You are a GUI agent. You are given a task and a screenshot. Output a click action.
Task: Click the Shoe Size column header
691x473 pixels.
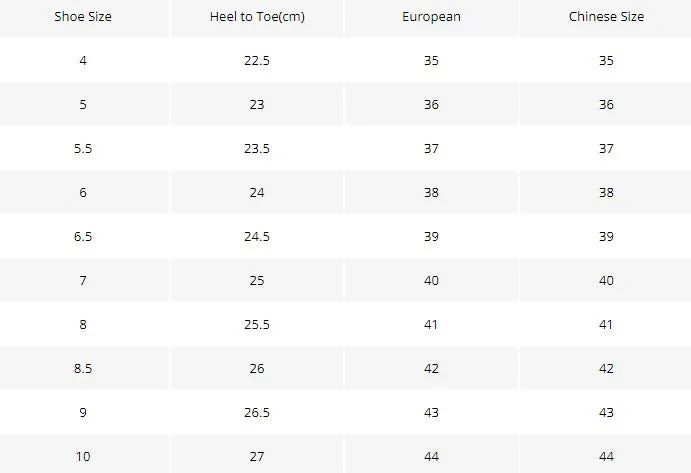[x=83, y=17]
